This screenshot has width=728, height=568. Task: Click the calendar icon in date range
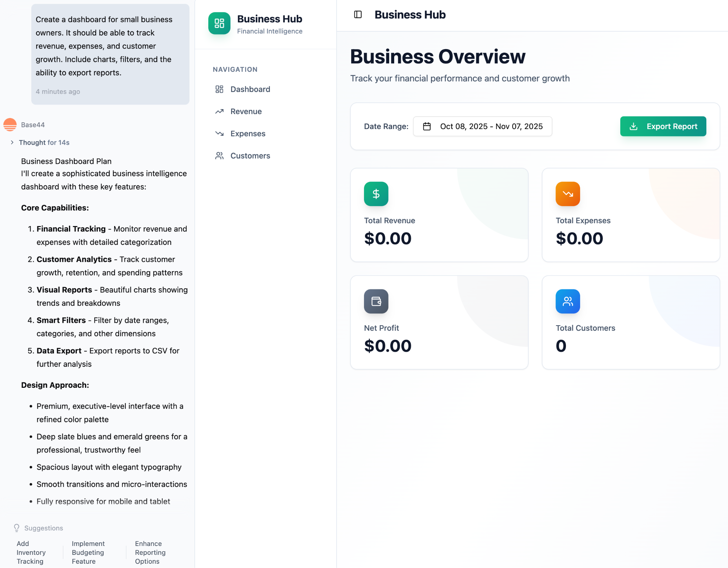tap(427, 127)
